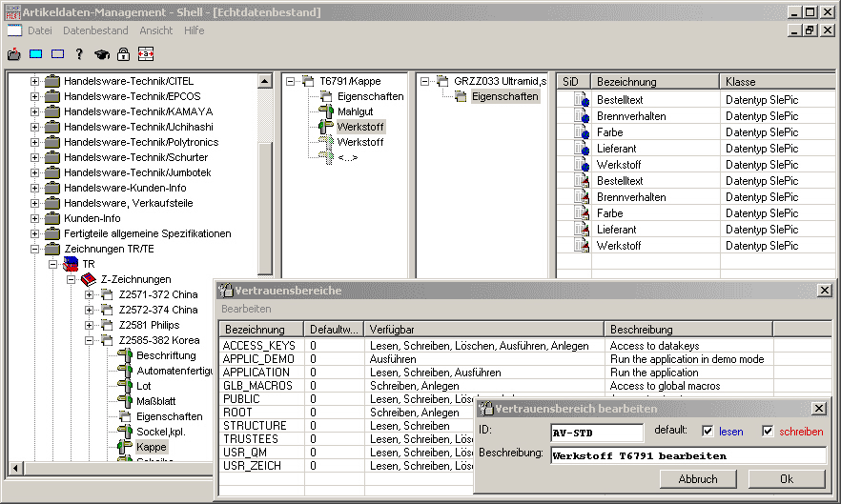
Task: Select the USR_ZEICH row
Action: [x=346, y=466]
